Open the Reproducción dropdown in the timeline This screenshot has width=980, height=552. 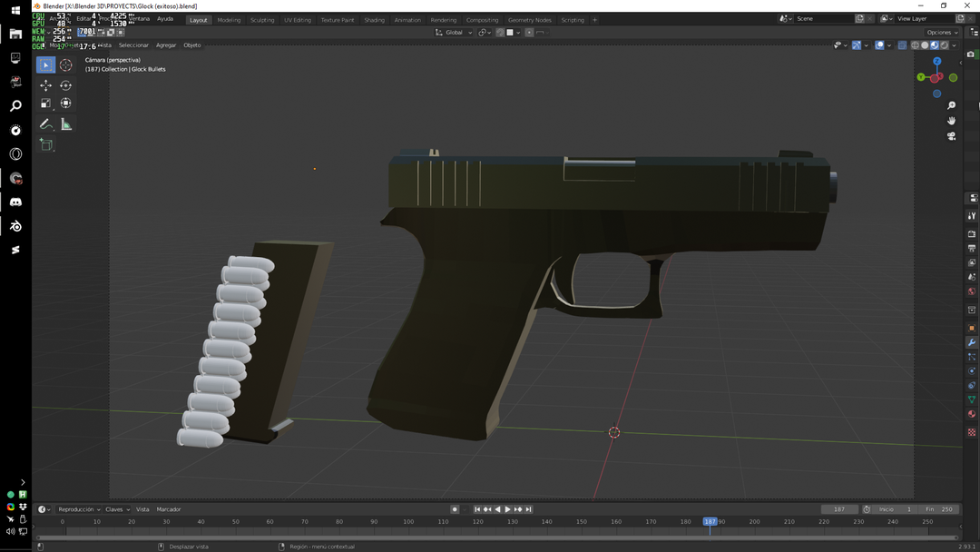(76, 509)
